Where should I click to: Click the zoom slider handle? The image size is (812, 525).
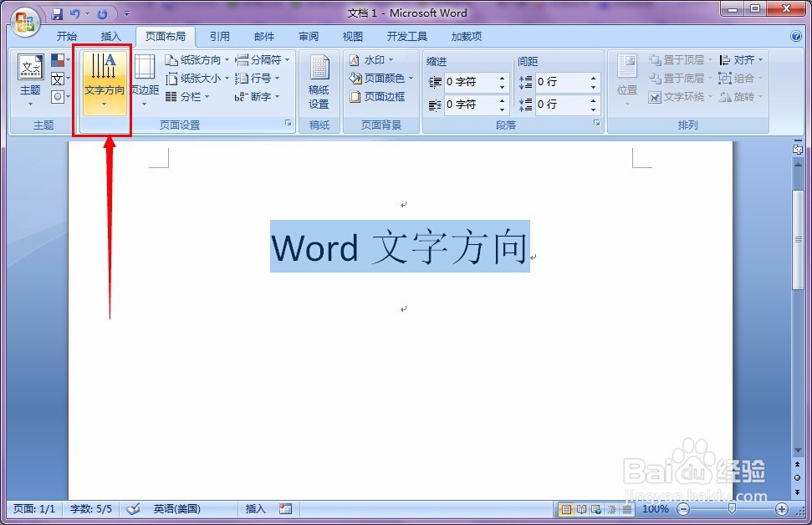(x=732, y=509)
